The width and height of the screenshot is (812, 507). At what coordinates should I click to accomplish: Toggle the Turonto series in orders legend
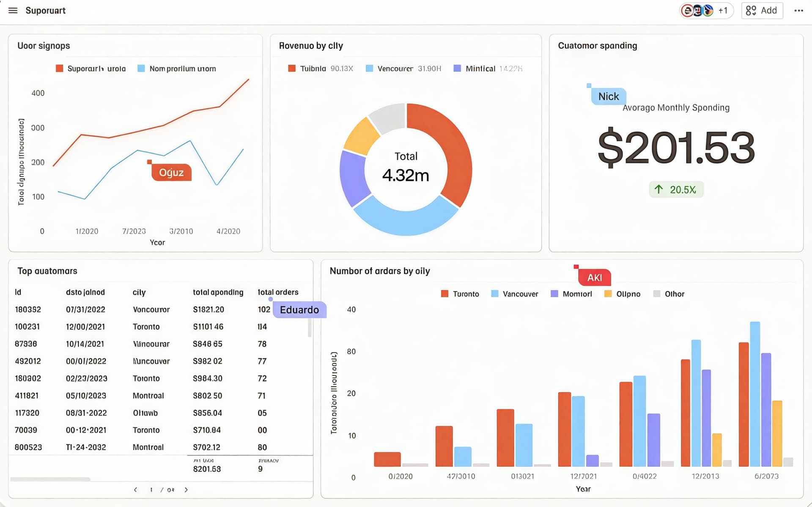coord(460,294)
